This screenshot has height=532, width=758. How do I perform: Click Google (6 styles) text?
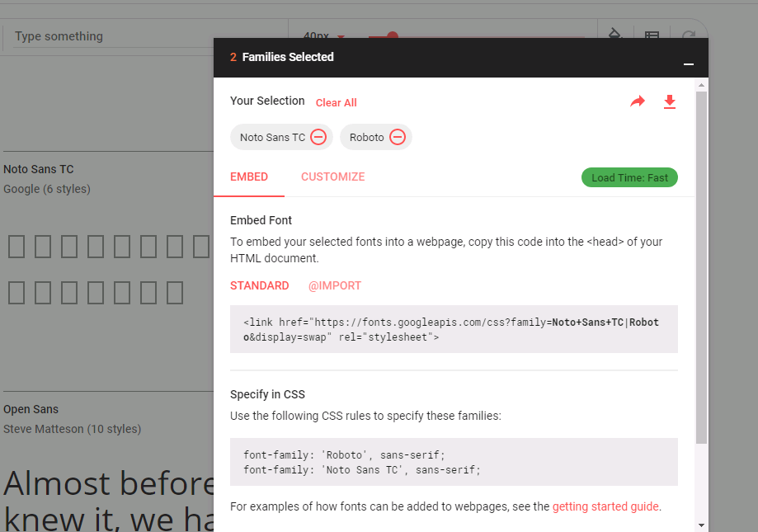(x=47, y=189)
